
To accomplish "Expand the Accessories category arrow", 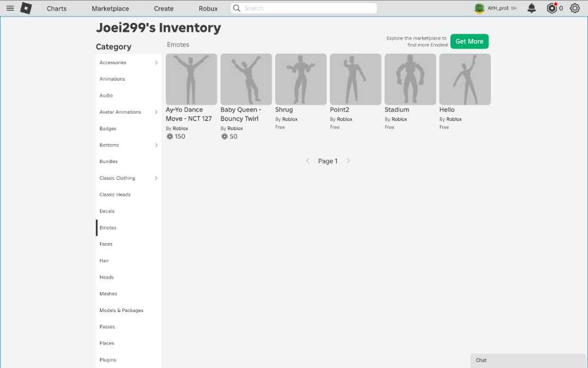I will tap(156, 62).
